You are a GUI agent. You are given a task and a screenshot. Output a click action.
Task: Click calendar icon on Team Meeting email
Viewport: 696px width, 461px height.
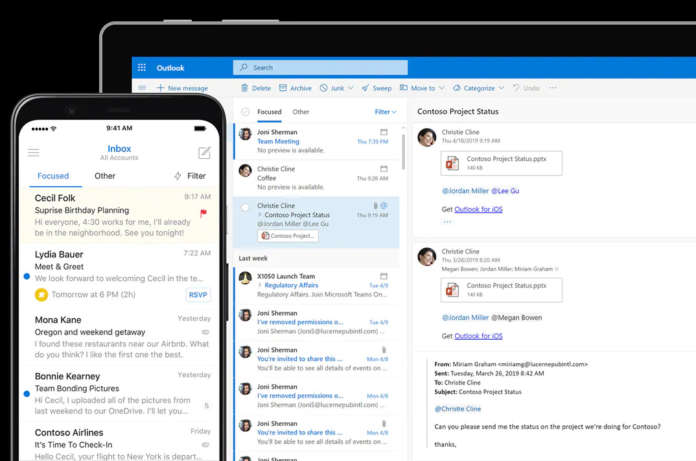point(384,132)
